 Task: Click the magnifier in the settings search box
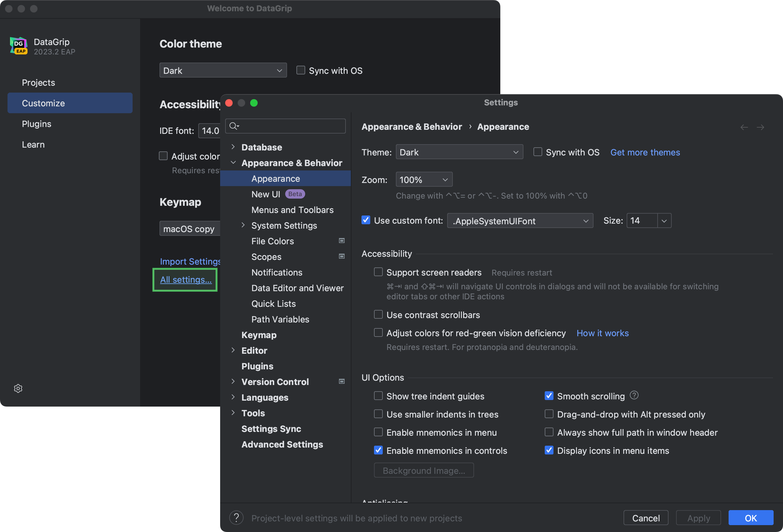coord(234,126)
